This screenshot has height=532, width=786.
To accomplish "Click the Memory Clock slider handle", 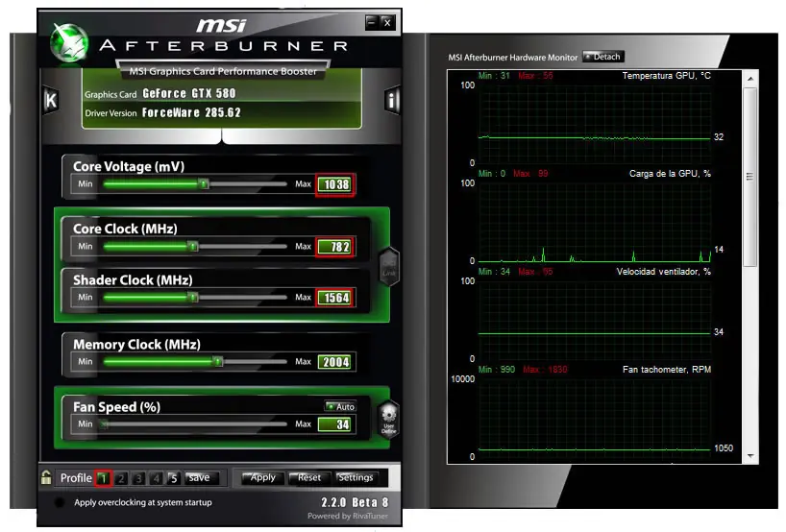I will (x=217, y=361).
